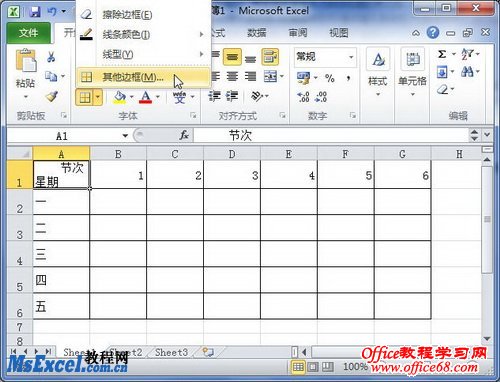The height and width of the screenshot is (382, 500).
Task: Click the increase decimal icon
Action: pos(303,97)
